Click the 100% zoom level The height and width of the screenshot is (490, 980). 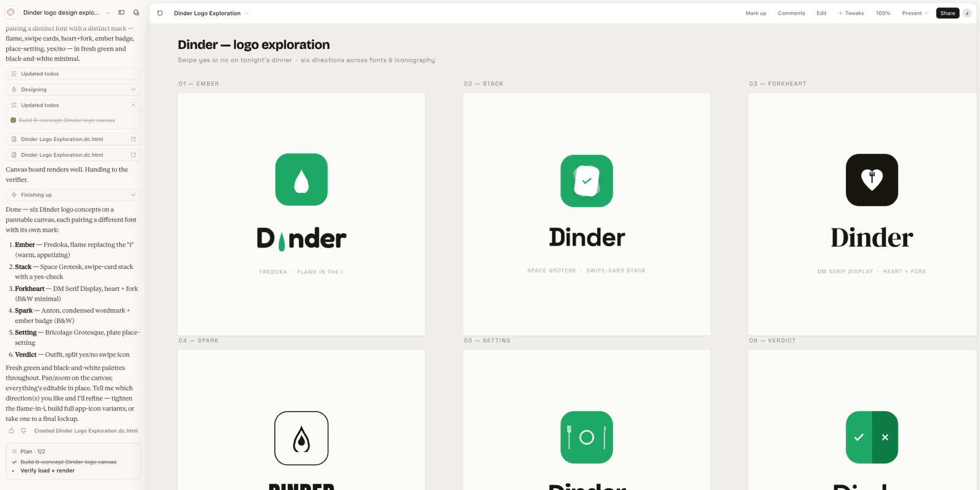pyautogui.click(x=883, y=13)
